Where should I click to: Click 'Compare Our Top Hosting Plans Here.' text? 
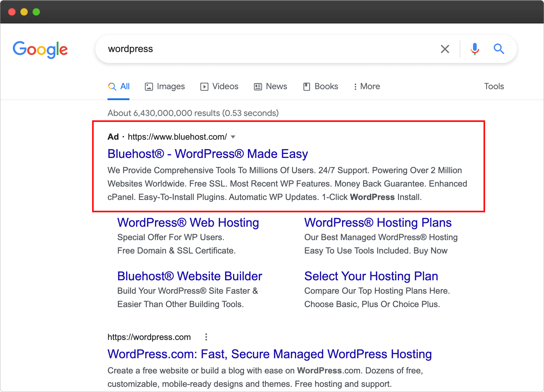[x=377, y=291]
